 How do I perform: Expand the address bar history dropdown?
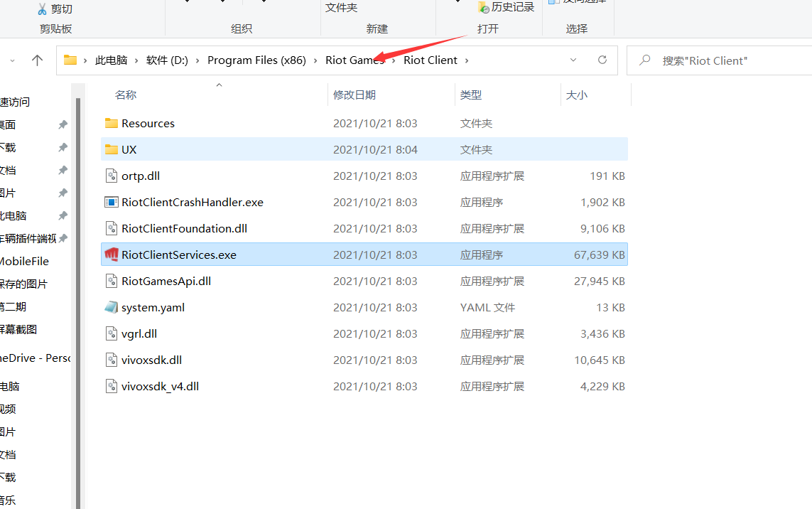pos(573,60)
